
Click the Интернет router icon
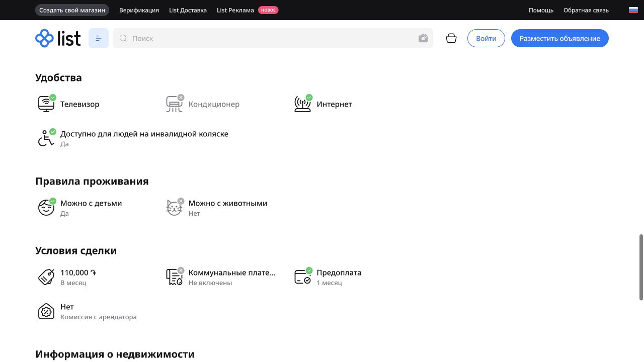[x=303, y=104]
